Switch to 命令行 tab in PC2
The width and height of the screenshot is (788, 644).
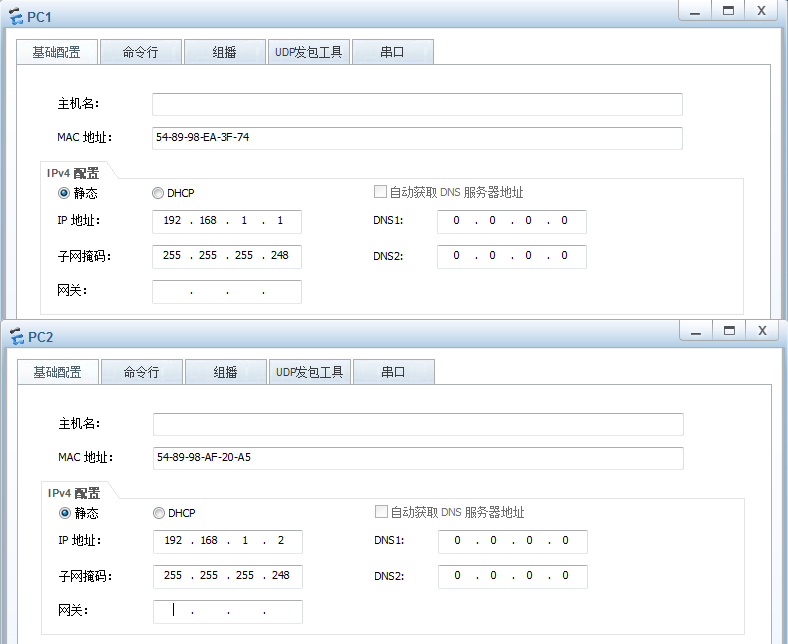142,372
